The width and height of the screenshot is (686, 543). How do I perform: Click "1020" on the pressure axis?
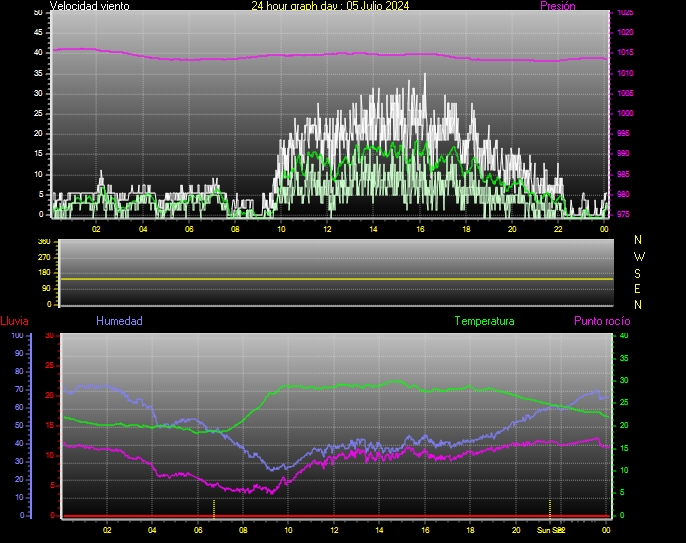[x=625, y=32]
